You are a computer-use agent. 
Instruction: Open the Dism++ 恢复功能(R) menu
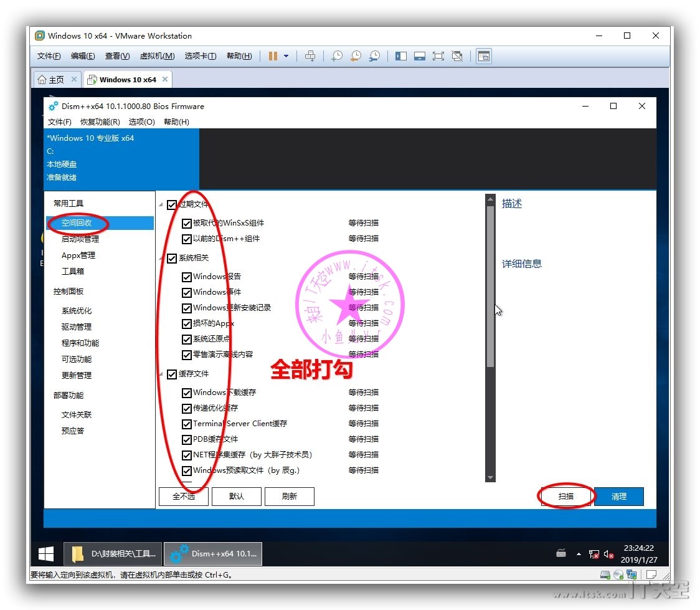tap(100, 122)
